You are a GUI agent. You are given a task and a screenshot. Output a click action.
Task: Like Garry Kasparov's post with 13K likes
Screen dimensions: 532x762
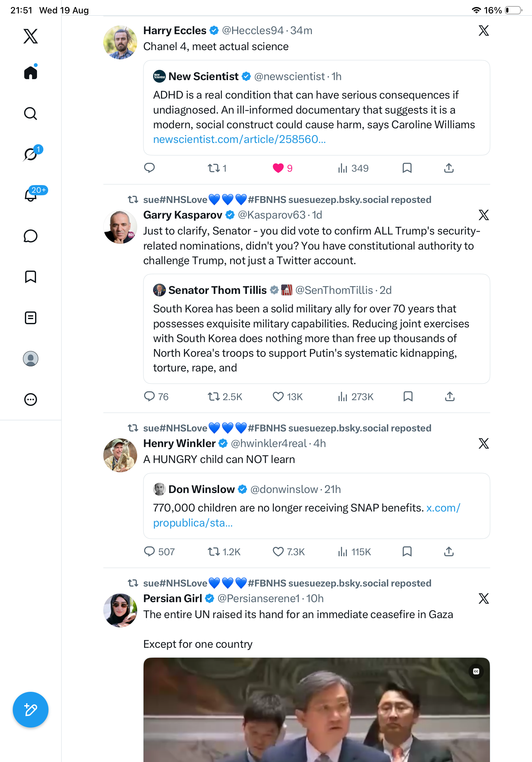(278, 397)
